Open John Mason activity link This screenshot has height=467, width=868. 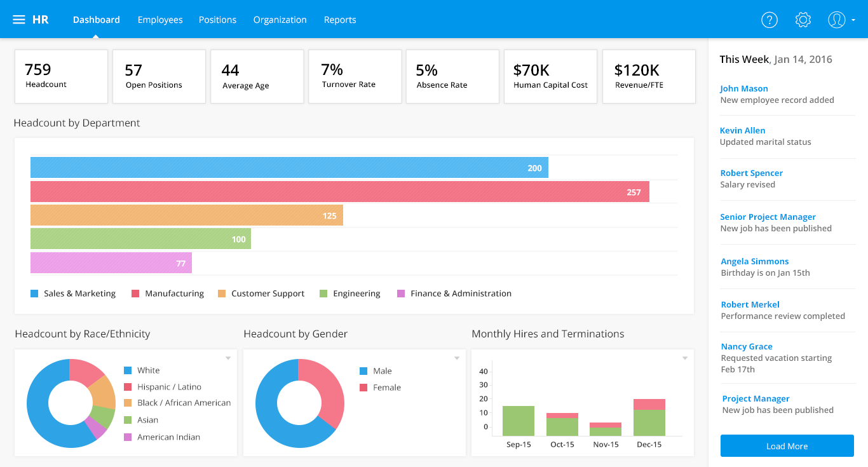[743, 89]
